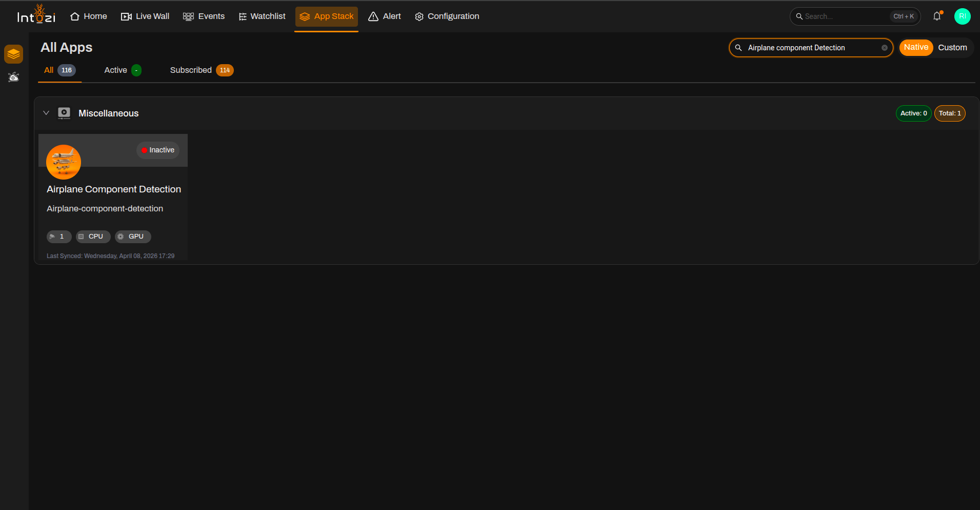Viewport: 980px width, 510px height.
Task: Select the layers App Stack sidebar icon
Action: [14, 54]
